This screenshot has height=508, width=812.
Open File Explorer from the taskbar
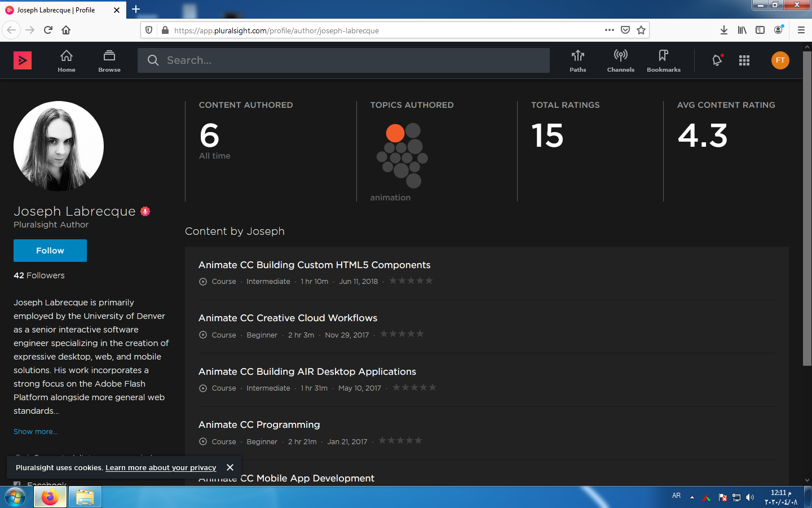pyautogui.click(x=85, y=497)
